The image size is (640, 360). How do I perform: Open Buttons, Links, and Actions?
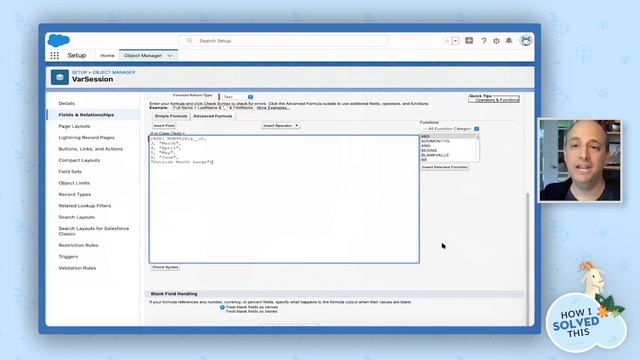(91, 149)
